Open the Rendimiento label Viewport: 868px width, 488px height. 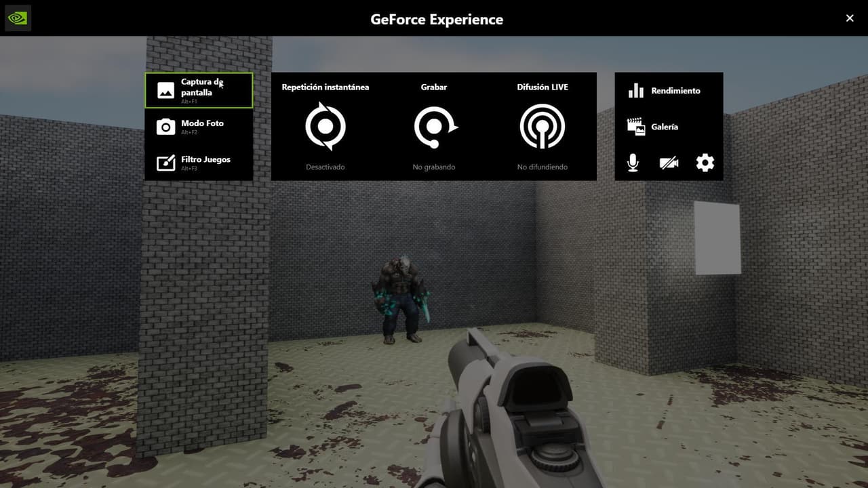pos(675,91)
